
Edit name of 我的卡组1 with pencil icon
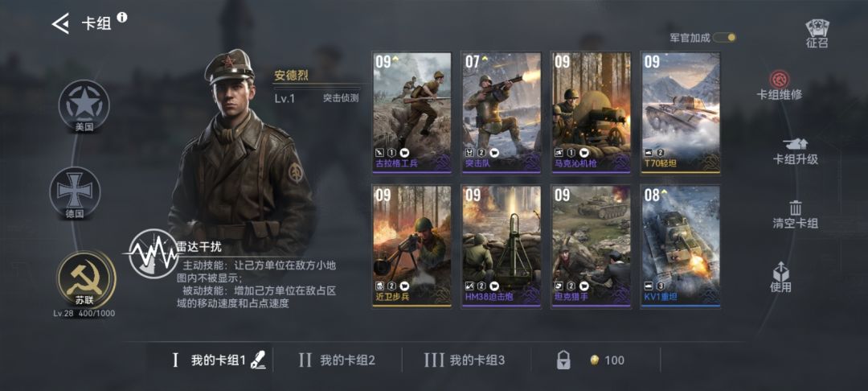click(258, 360)
